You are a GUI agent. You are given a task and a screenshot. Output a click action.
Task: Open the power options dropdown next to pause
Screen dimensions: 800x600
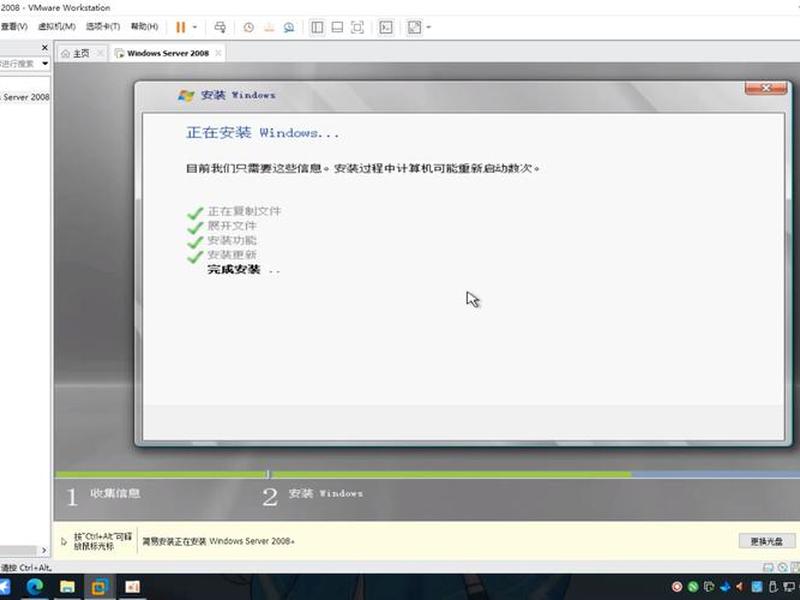pos(194,27)
